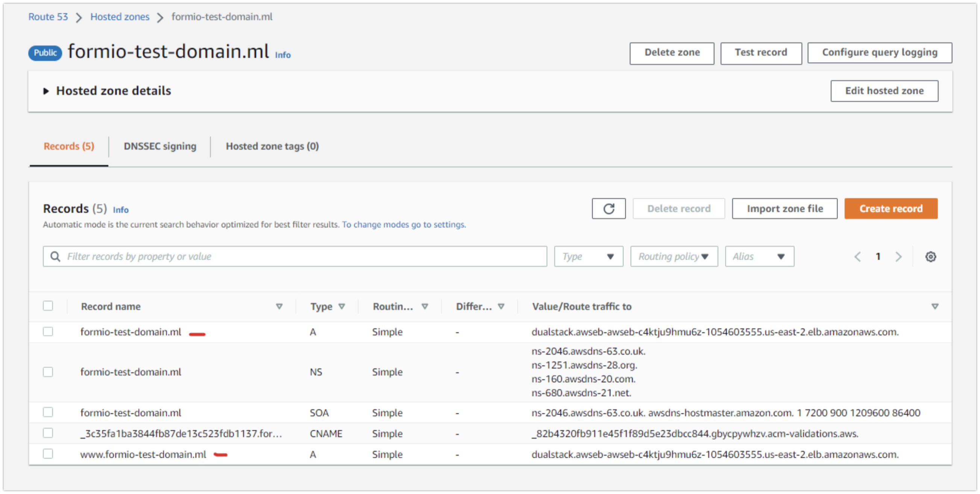Check the www.formio-test-domain.ml record checkbox
Screen dimensions: 980x494
48,454
